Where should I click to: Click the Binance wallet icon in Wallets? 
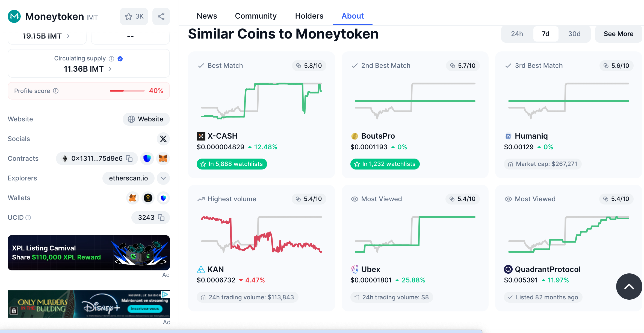point(148,198)
